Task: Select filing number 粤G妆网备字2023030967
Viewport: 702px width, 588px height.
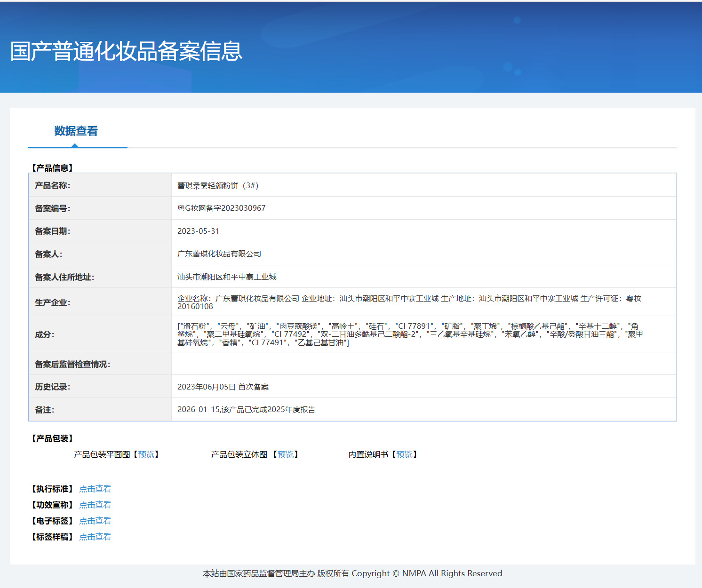Action: click(x=221, y=208)
